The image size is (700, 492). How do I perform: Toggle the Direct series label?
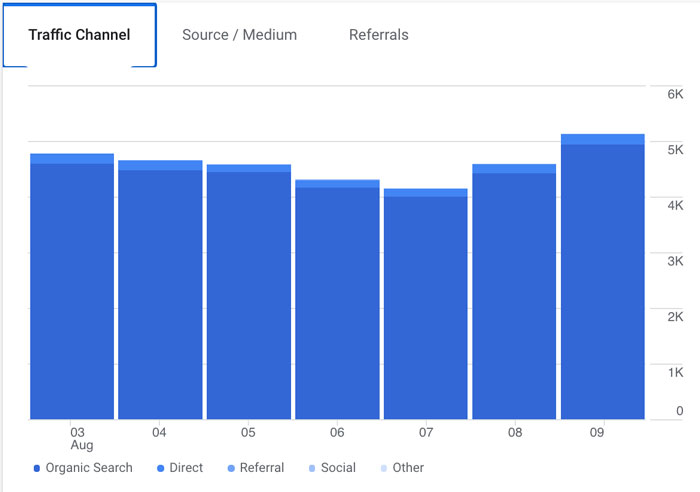click(x=186, y=468)
